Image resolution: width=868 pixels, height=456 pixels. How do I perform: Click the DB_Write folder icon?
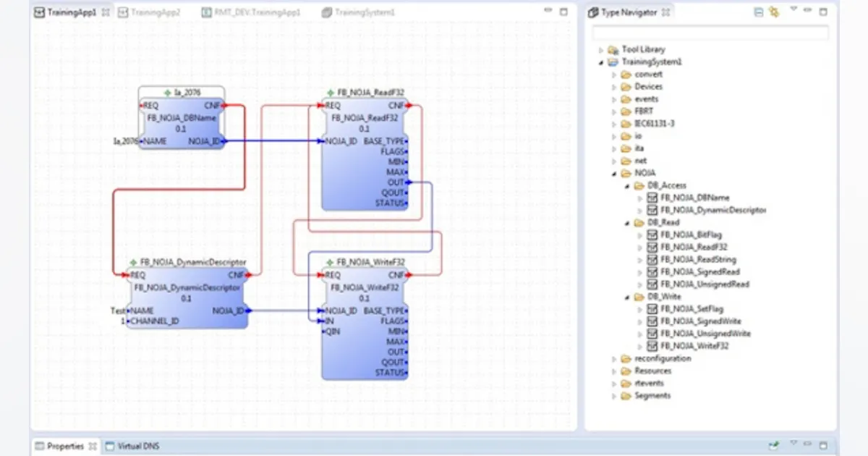[639, 297]
